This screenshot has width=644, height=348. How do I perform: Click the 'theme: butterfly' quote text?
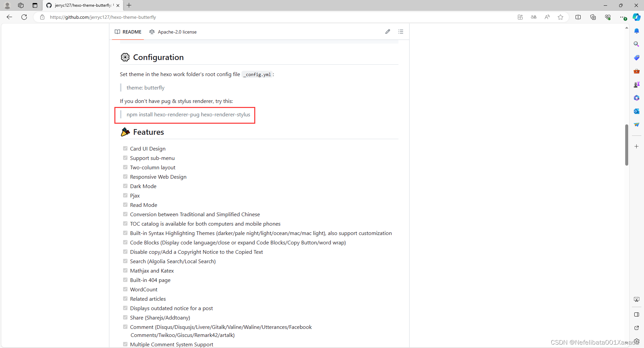(x=146, y=88)
